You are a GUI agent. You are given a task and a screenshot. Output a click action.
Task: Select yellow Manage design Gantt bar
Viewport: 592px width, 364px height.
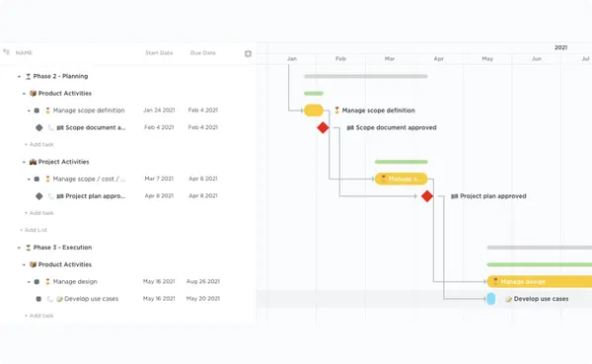[x=539, y=281]
